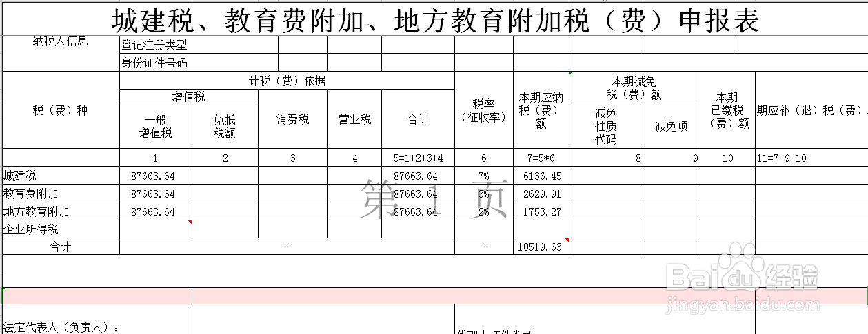Viewport: 868px width, 334px height.
Task: Click the formula label 7=5*6
Action: [541, 158]
